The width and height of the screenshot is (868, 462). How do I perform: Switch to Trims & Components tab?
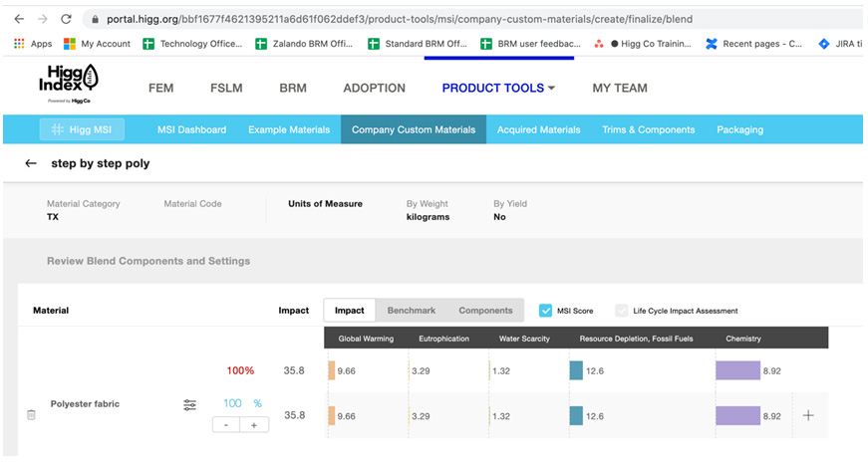pyautogui.click(x=648, y=129)
